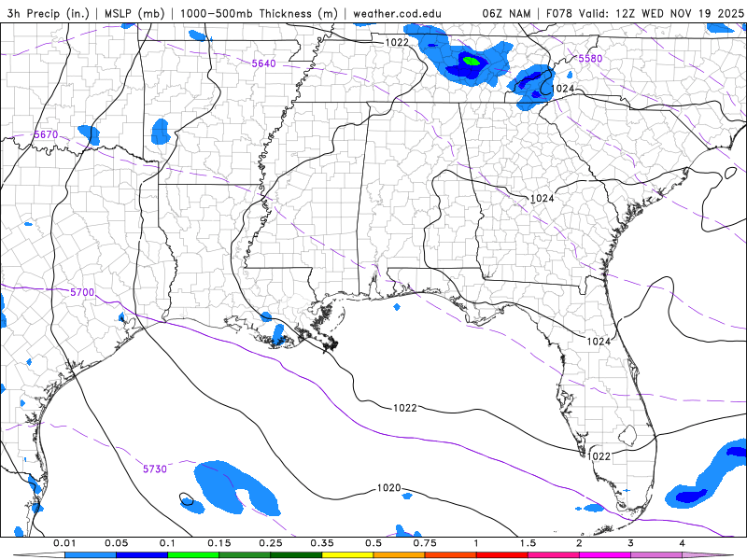Click the green precipitation maximum over Kentucky
This screenshot has height=560, width=747.
click(472, 61)
